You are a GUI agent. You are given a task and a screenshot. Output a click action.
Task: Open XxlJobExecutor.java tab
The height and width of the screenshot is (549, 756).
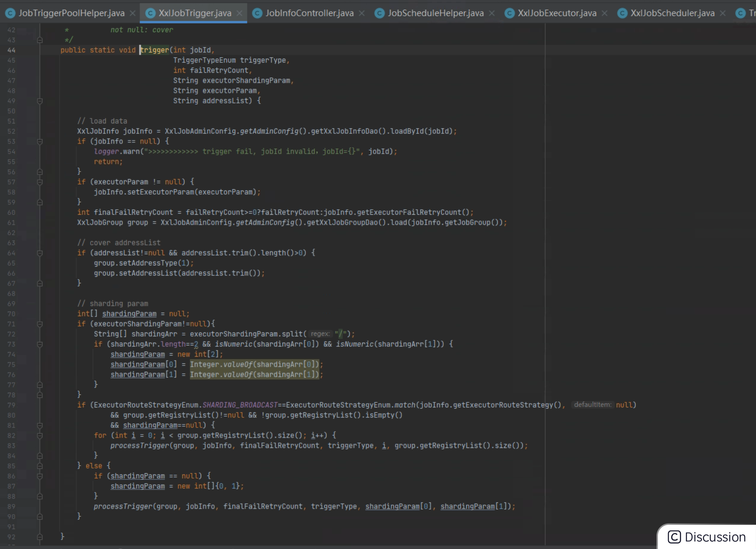coord(557,13)
